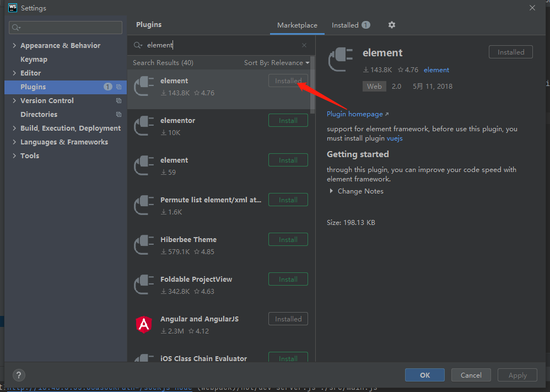
Task: Click Permute list element plugin icon
Action: pyautogui.click(x=144, y=205)
